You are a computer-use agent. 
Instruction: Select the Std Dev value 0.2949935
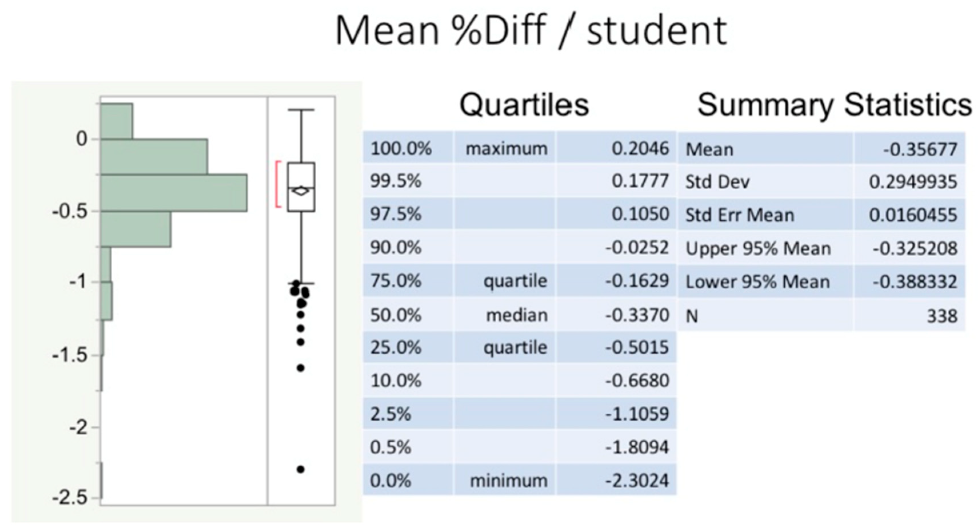(913, 182)
